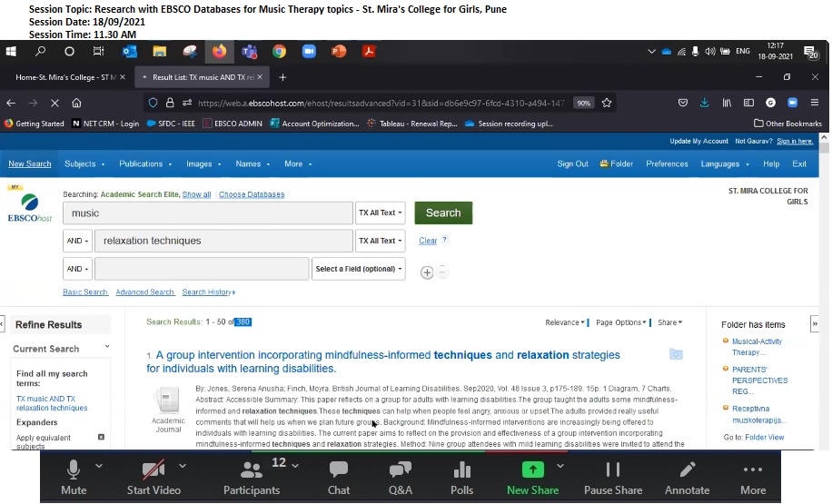This screenshot has height=504, width=832.
Task: Open Publications menu
Action: point(145,164)
